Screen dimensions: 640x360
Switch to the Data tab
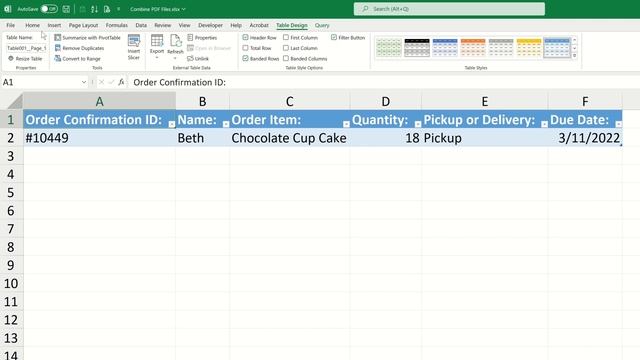coord(141,25)
